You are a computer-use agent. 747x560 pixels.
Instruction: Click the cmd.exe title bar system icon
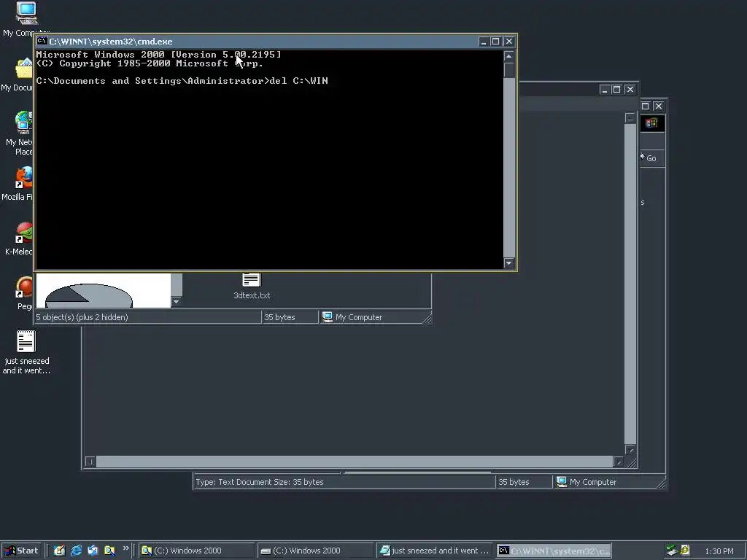point(42,41)
